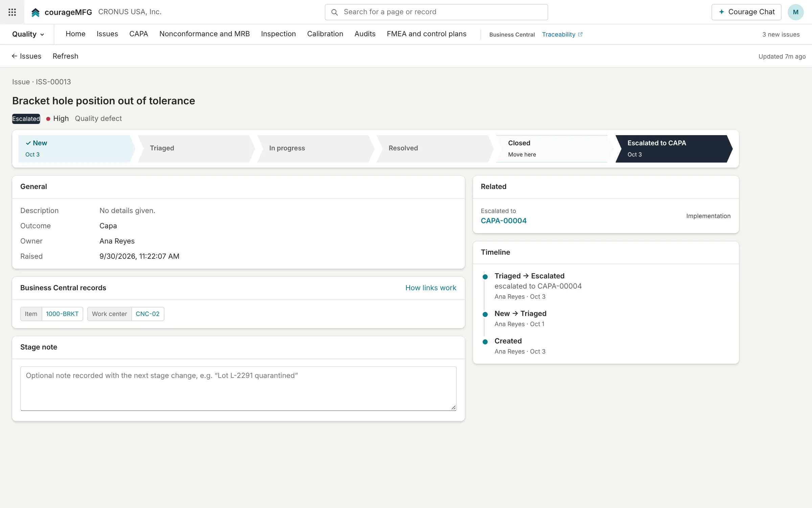Select the Triaged stage
The image size is (812, 508).
pyautogui.click(x=196, y=149)
